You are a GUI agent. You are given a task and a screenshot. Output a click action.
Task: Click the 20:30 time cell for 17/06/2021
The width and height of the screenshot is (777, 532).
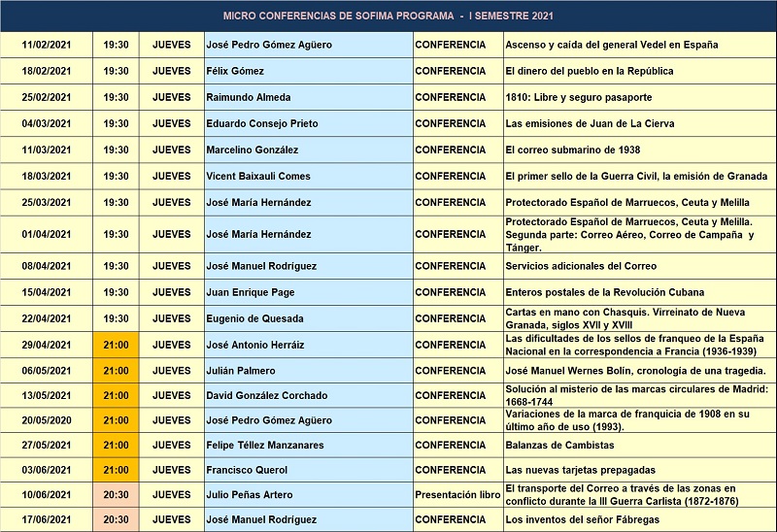(116, 519)
